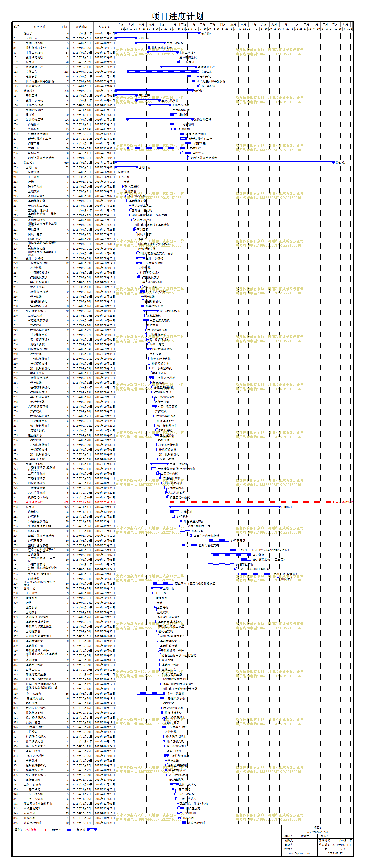
Task: Click the 249 duration cell of 综合楼1
Action: 64,33
